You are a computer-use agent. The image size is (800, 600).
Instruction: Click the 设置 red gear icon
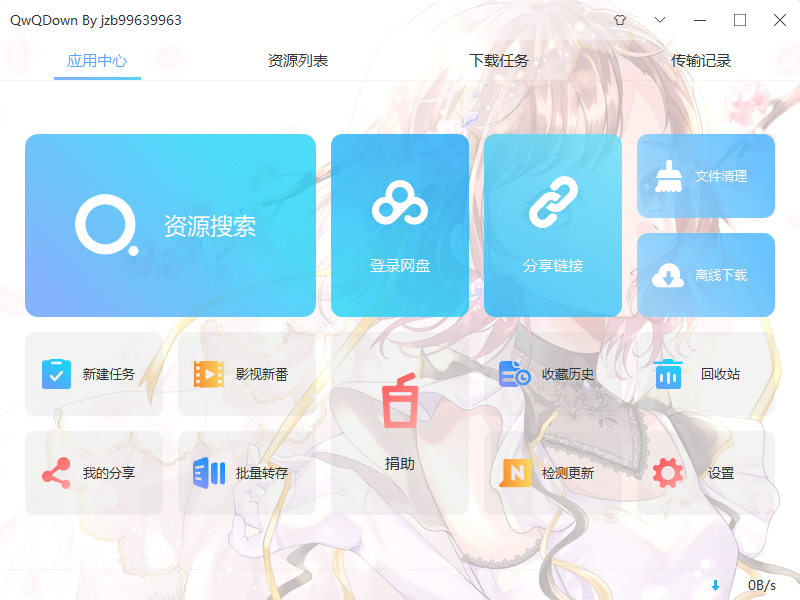pos(668,473)
